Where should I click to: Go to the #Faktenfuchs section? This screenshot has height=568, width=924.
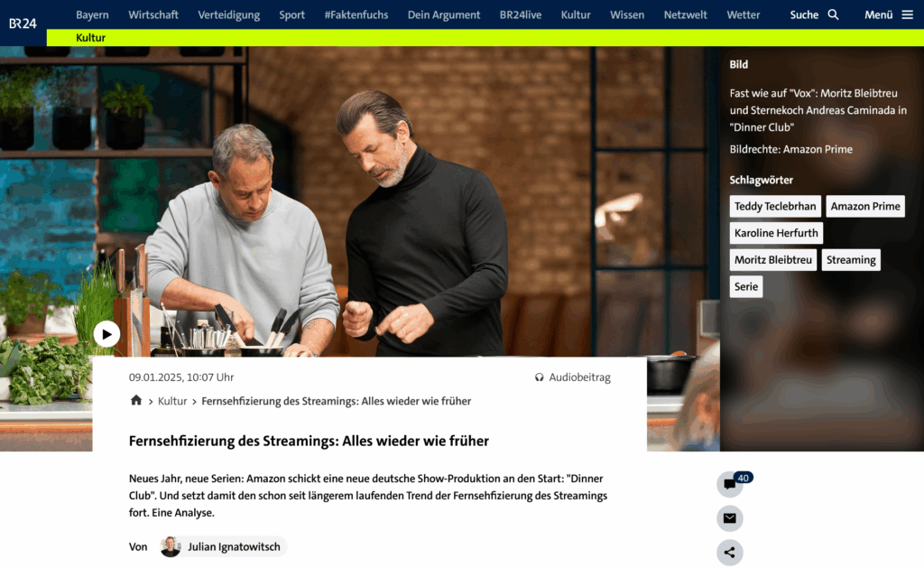click(x=356, y=14)
